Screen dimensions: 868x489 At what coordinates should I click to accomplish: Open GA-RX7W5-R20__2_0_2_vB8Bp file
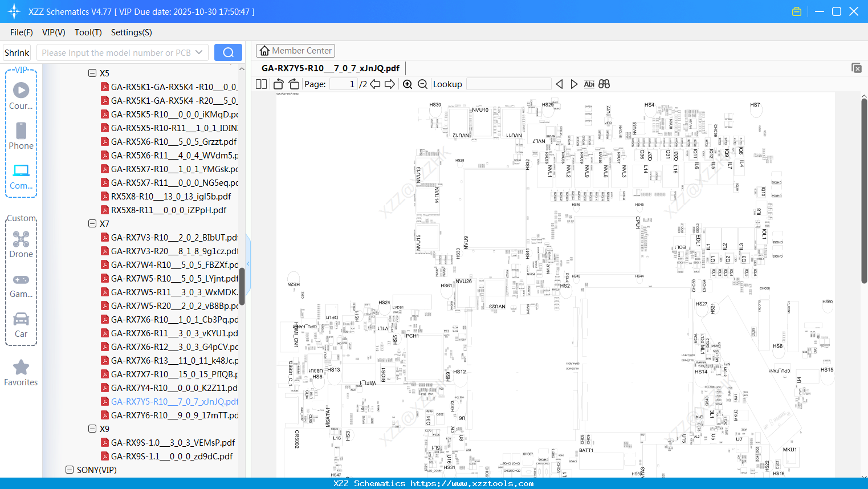169,305
